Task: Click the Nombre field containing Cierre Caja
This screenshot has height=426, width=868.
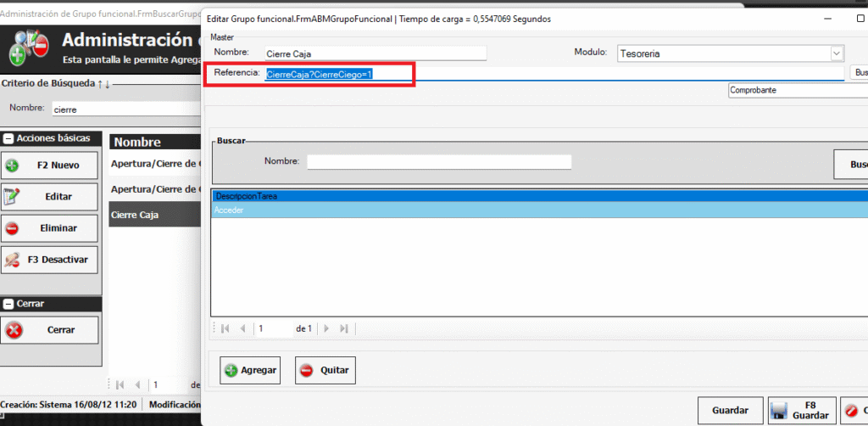Action: pos(375,53)
